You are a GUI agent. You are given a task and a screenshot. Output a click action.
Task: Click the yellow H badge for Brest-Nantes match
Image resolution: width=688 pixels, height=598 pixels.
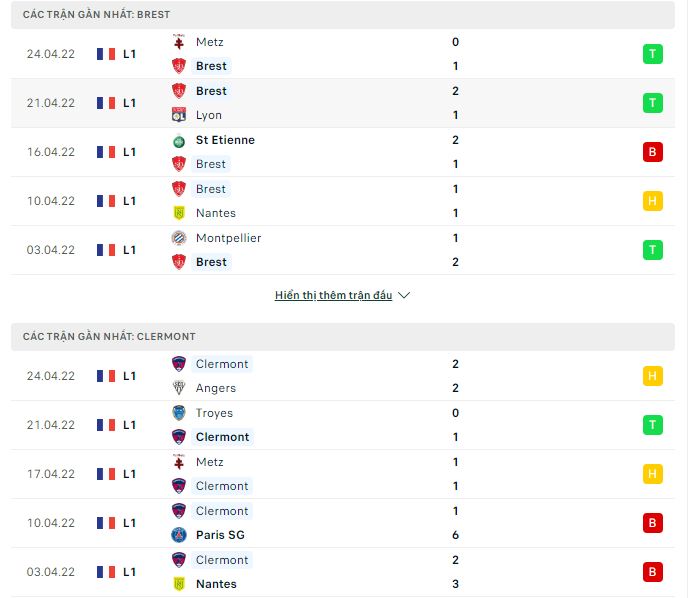pyautogui.click(x=653, y=201)
